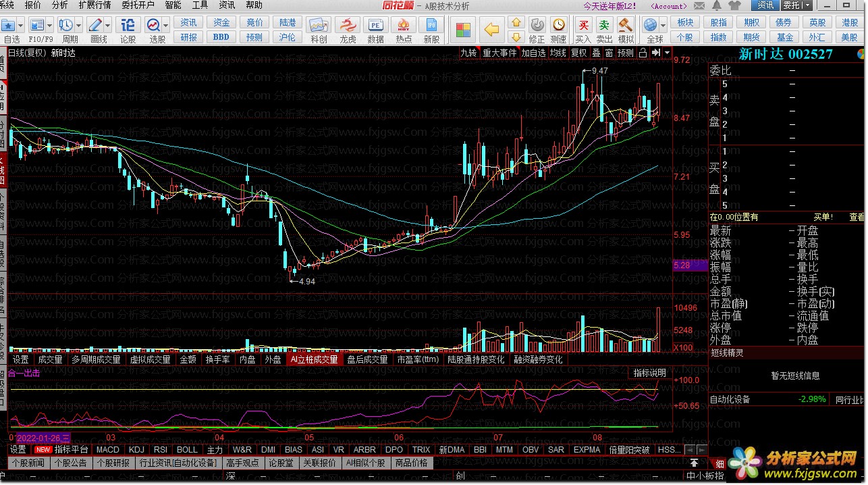Open the 个股新闻 bottom tab
868x485 pixels.
[x=28, y=463]
